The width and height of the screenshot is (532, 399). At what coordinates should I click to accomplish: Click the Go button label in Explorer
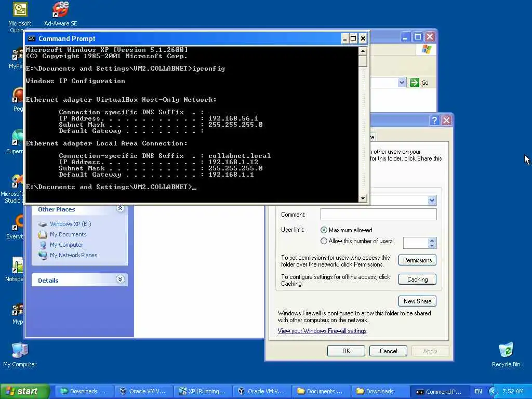(425, 83)
